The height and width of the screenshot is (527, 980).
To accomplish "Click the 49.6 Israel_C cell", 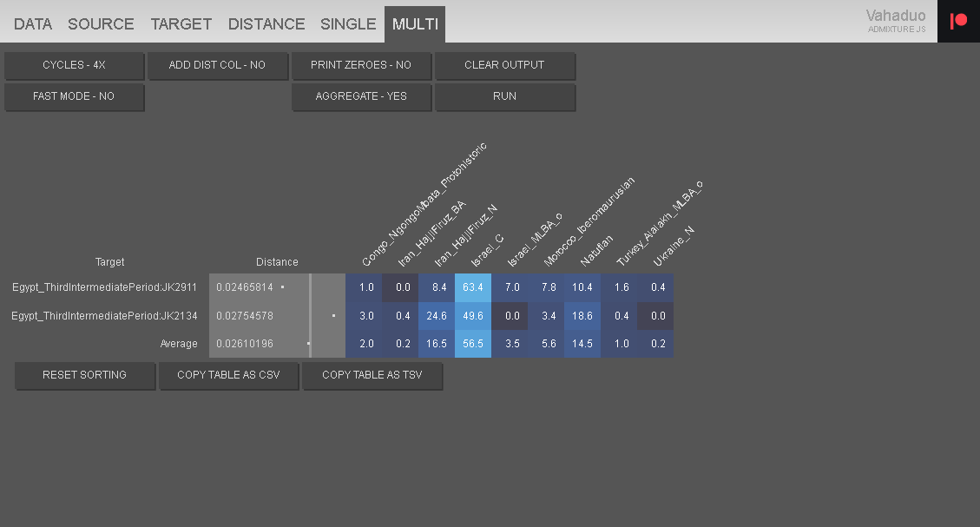I will point(473,316).
